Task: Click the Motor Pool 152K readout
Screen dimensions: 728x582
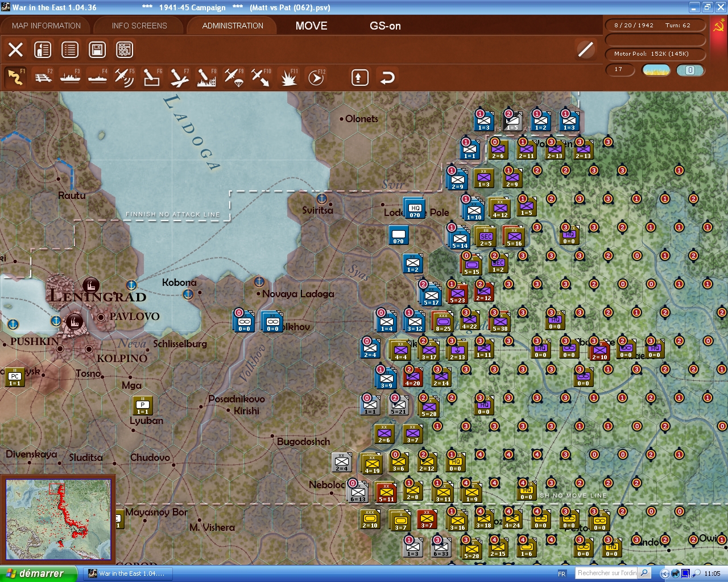Action: [655, 54]
